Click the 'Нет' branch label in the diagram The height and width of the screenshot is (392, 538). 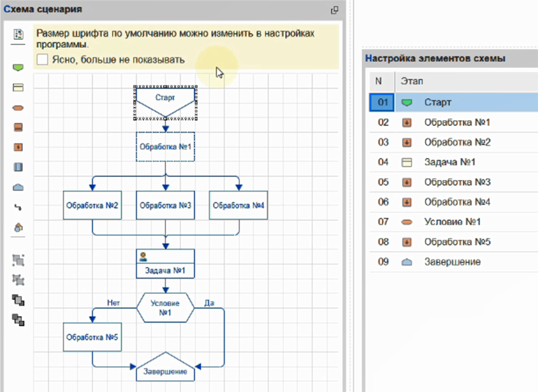click(113, 303)
